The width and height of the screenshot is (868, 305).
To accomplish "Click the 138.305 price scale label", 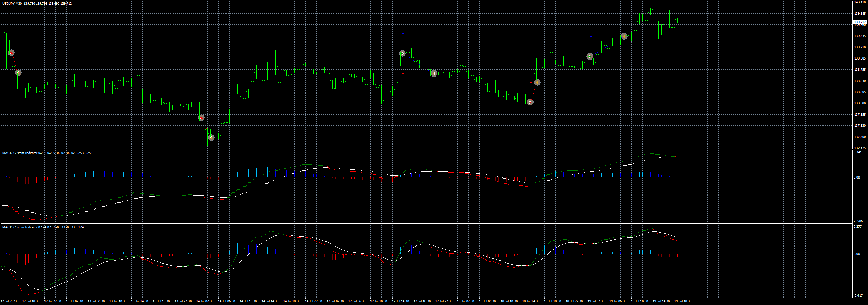I will [860, 92].
